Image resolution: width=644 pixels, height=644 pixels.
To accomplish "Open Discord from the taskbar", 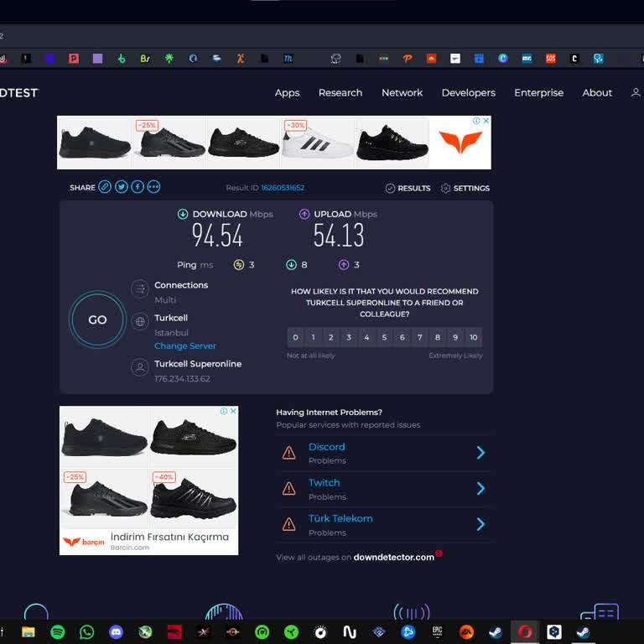I will (116, 631).
